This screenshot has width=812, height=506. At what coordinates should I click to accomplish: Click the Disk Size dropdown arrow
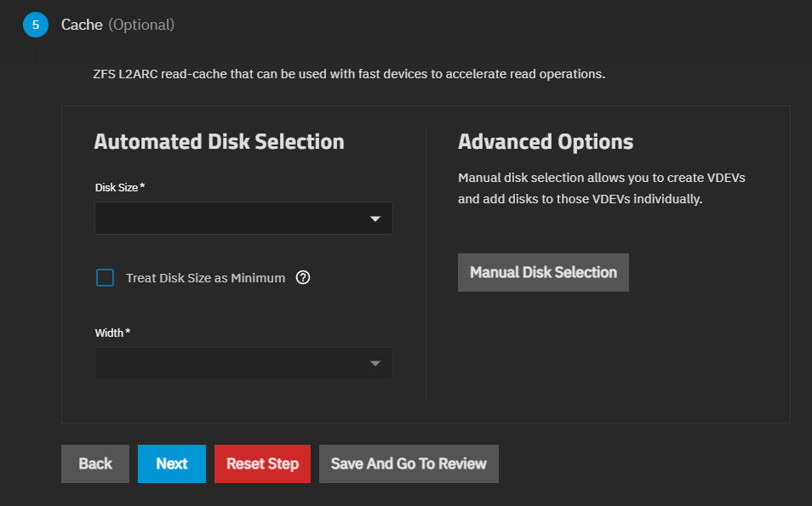tap(375, 219)
